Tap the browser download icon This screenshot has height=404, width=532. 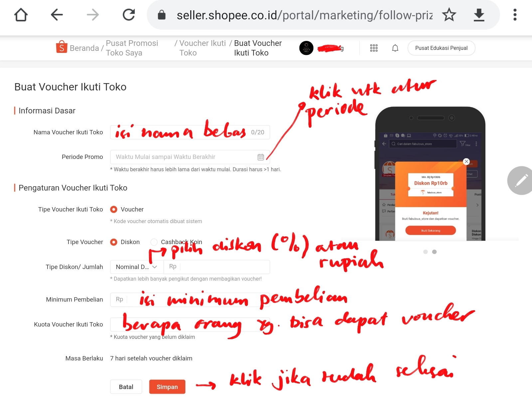(479, 15)
